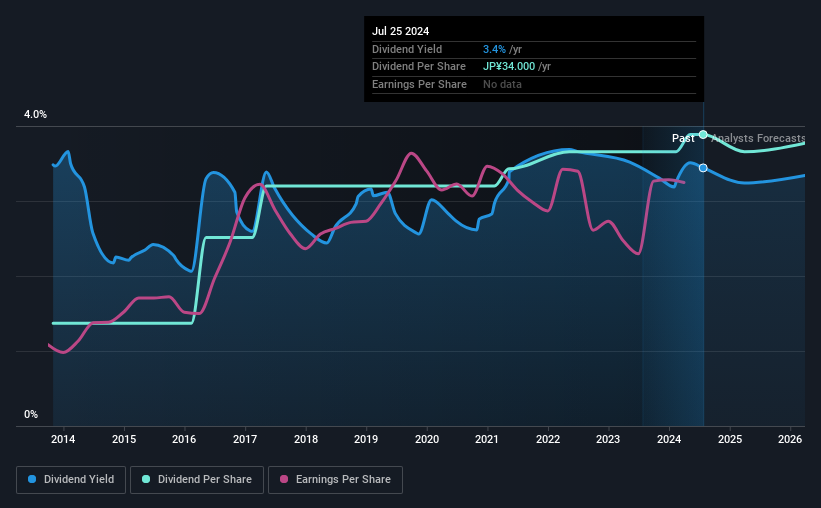This screenshot has height=508, width=821.
Task: Click the Jul 25 2024 tooltip date header
Action: (401, 31)
